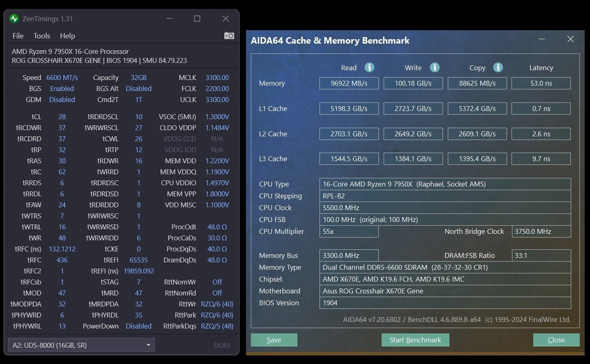Screen dimensions: 590x364
Task: Expand the A2: UD5-8000 module dropdown
Action: pyautogui.click(x=81, y=345)
